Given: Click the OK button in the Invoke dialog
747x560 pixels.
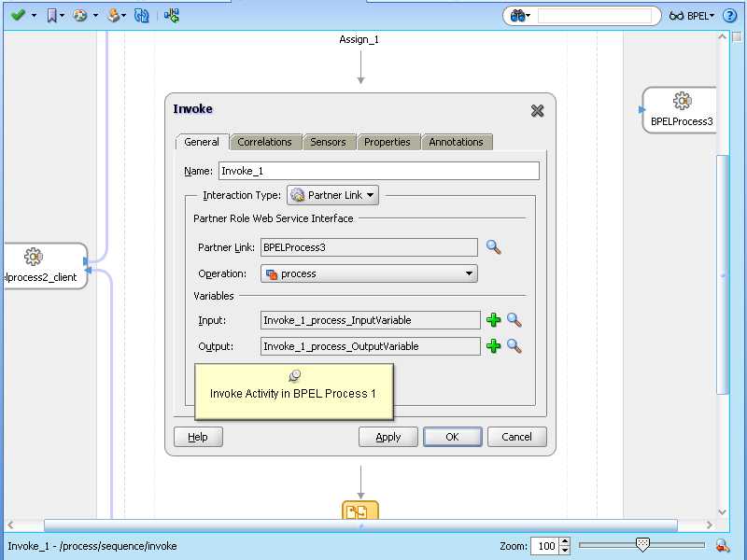Looking at the screenshot, I should click(x=452, y=437).
